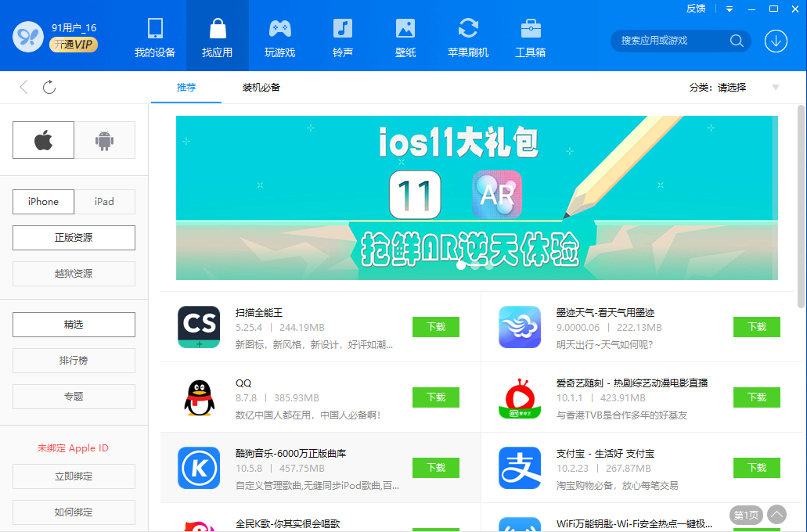The height and width of the screenshot is (532, 807).
Task: Click the refresh page icon
Action: tap(49, 87)
